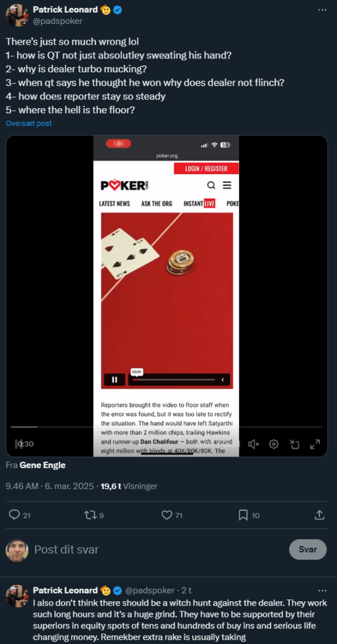The height and width of the screenshot is (644, 337).
Task: Open the share icon for this post
Action: 319,514
